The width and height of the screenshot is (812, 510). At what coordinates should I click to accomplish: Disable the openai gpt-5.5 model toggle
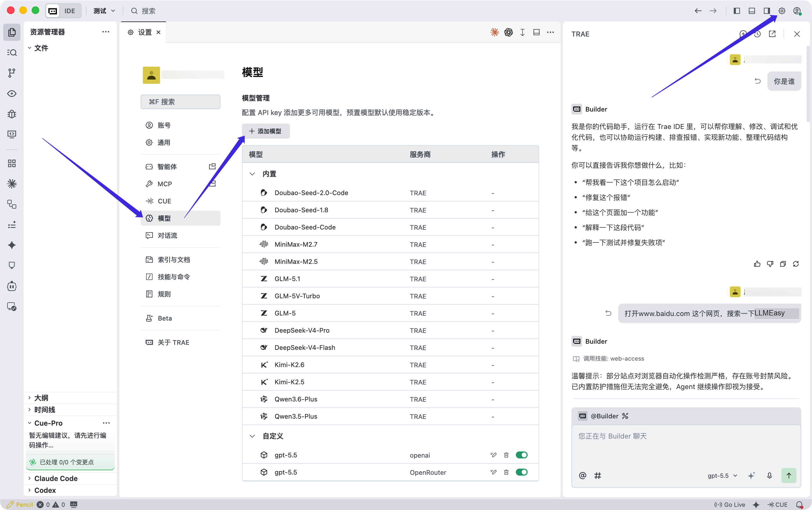pyautogui.click(x=522, y=455)
